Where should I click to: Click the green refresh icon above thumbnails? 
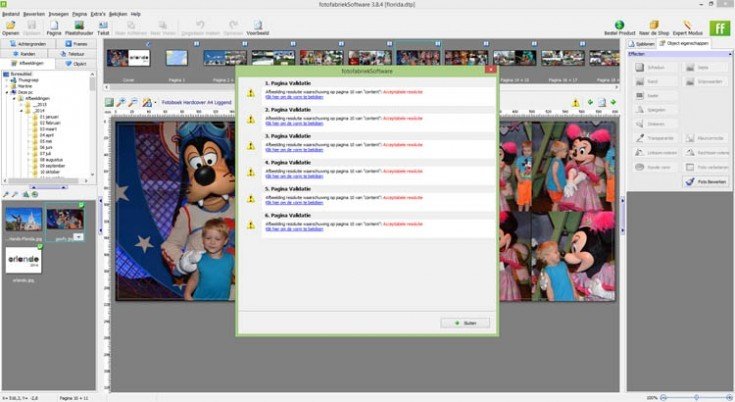click(x=34, y=194)
